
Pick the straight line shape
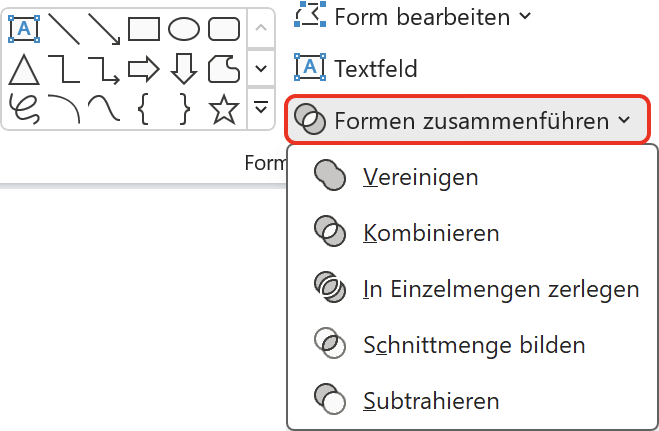(x=64, y=29)
